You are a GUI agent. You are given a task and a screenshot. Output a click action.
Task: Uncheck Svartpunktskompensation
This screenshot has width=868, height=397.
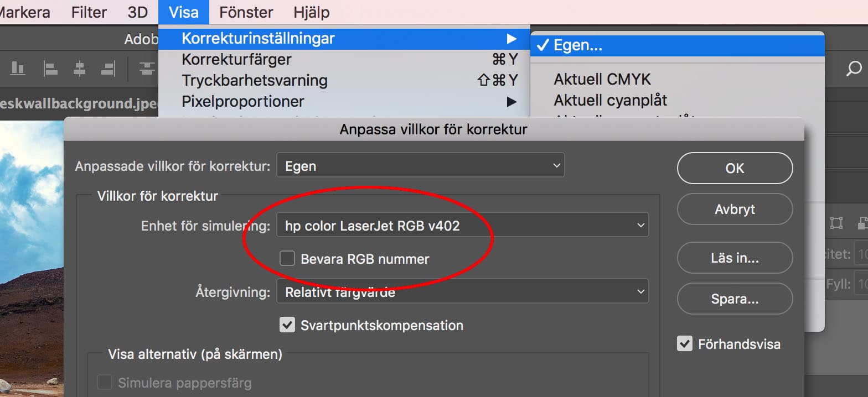287,325
